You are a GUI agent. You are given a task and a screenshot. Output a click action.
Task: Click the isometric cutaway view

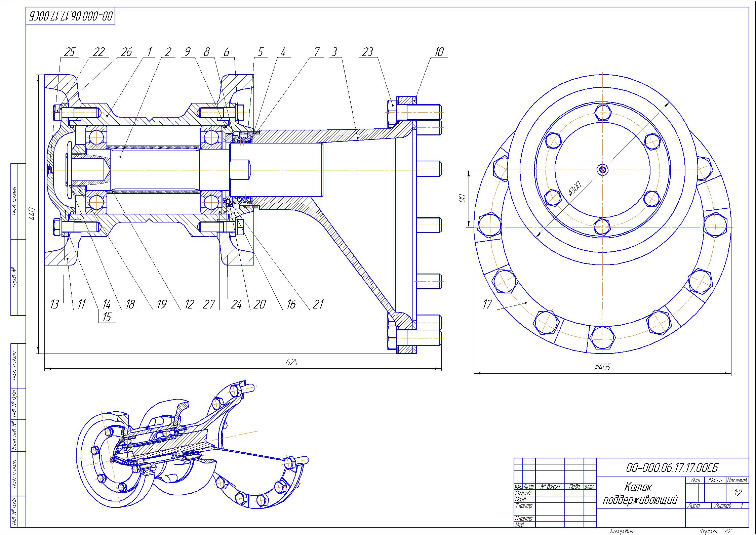[x=192, y=447]
